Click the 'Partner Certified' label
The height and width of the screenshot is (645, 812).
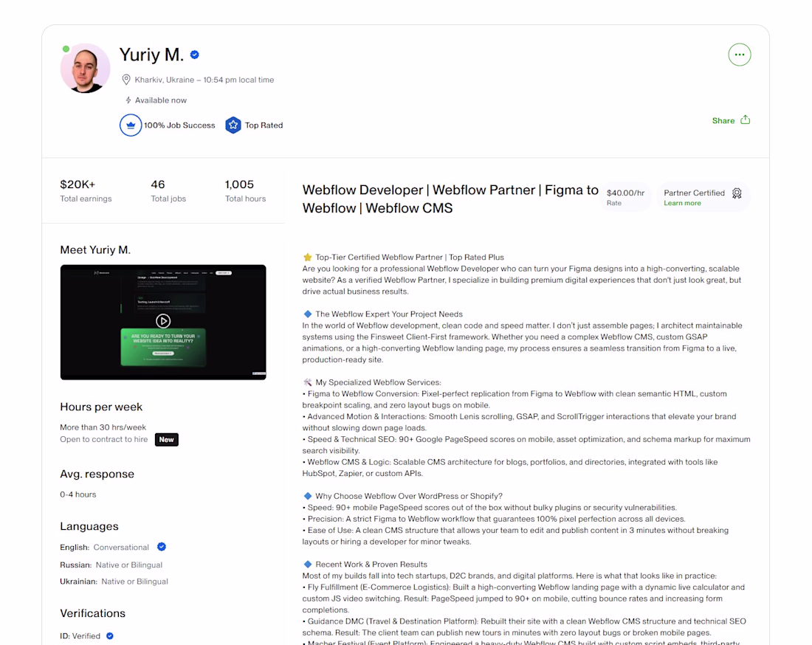click(694, 193)
